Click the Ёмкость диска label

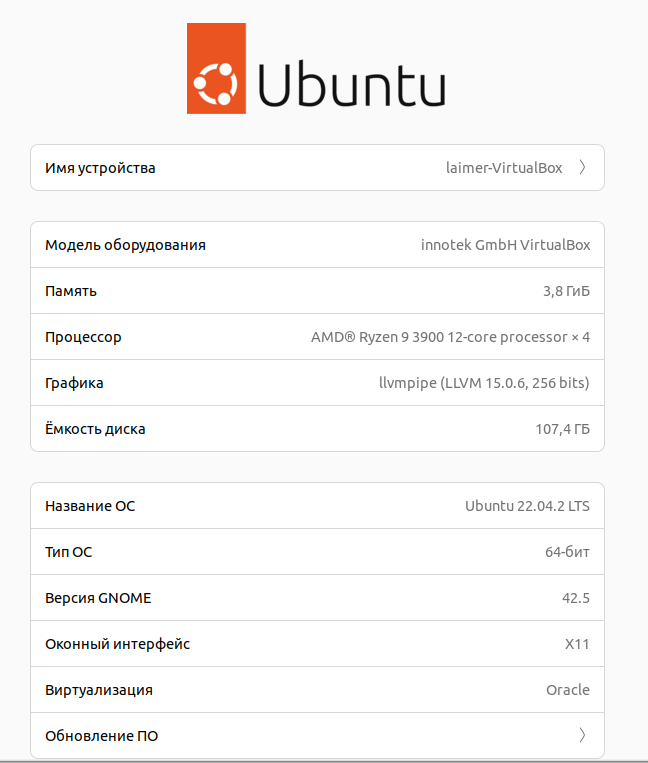point(95,429)
